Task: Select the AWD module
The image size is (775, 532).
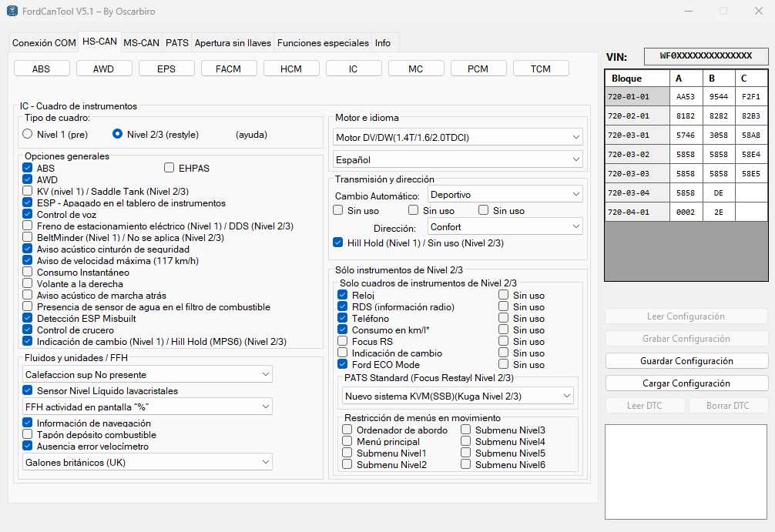Action: click(x=104, y=68)
